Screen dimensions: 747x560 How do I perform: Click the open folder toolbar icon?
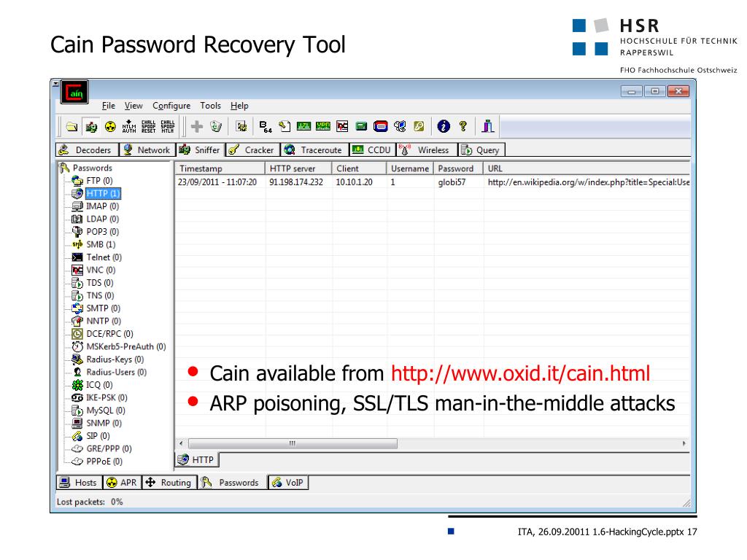pos(72,126)
